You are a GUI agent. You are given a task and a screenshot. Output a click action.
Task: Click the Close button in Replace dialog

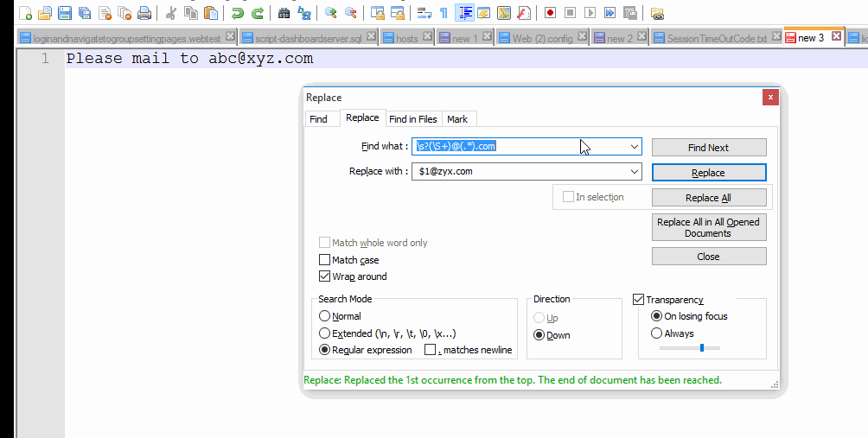(x=709, y=257)
